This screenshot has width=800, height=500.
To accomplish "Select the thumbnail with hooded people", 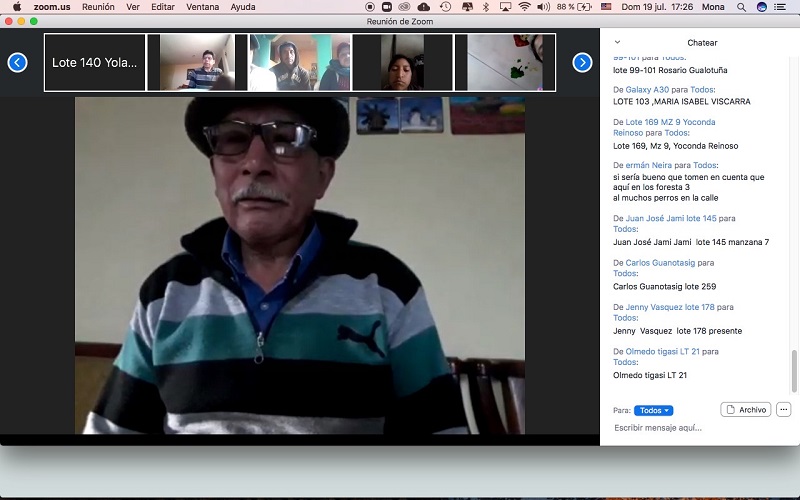I will coord(300,63).
